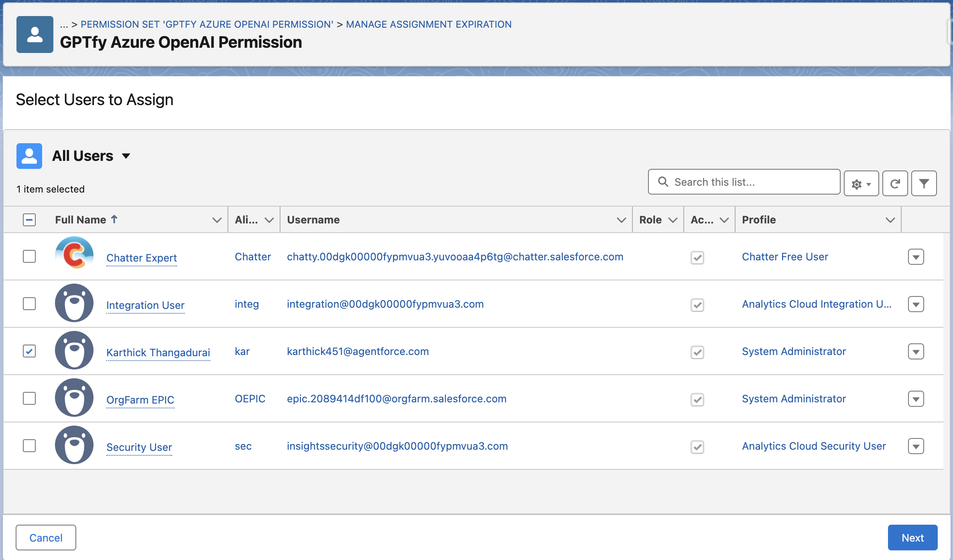Click the Next button
953x560 pixels.
912,538
